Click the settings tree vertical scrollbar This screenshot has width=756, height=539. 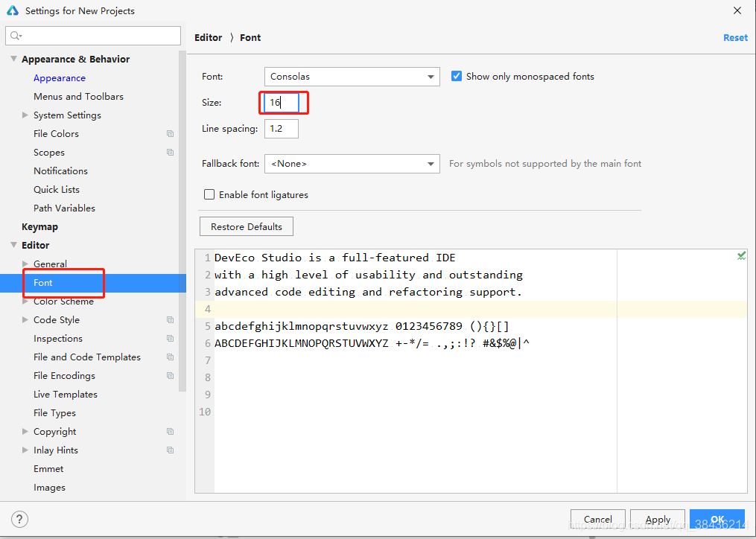pos(182,222)
